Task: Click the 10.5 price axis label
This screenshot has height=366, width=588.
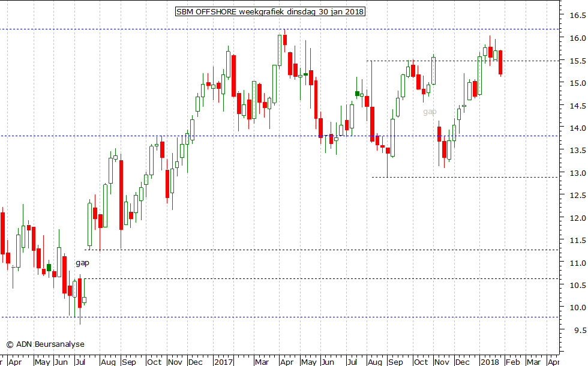Action: 577,286
